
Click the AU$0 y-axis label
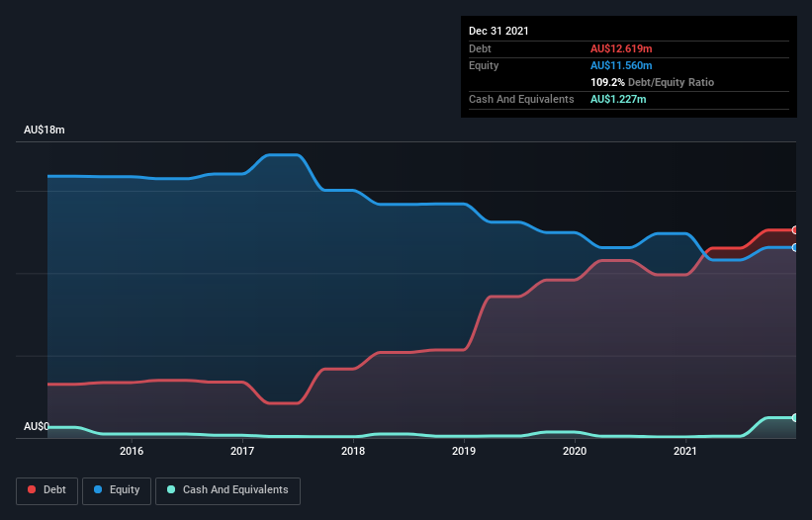click(37, 426)
